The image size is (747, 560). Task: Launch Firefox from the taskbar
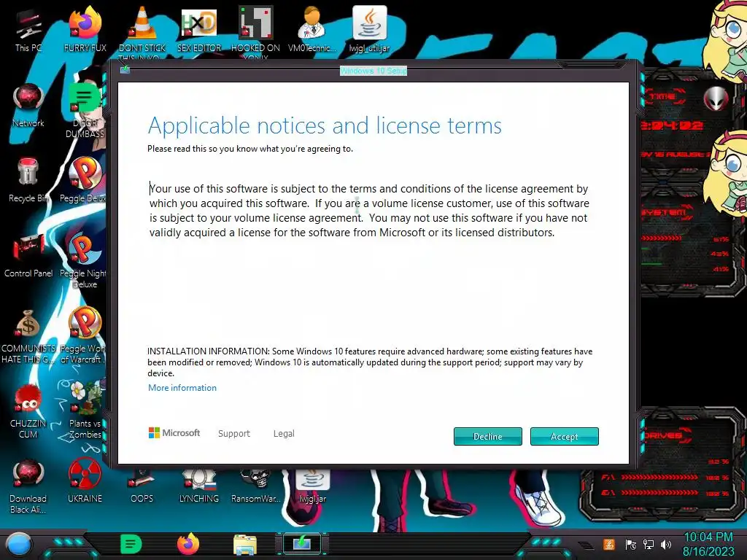click(188, 544)
